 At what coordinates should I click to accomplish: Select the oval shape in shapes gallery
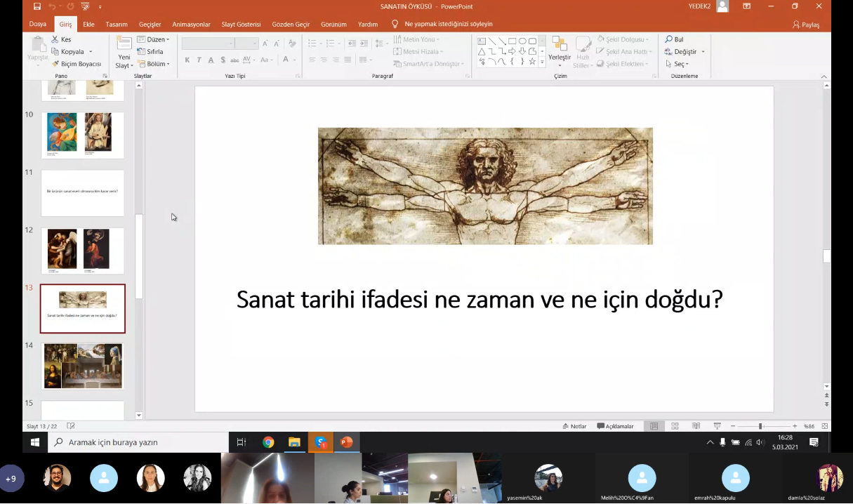click(x=522, y=41)
